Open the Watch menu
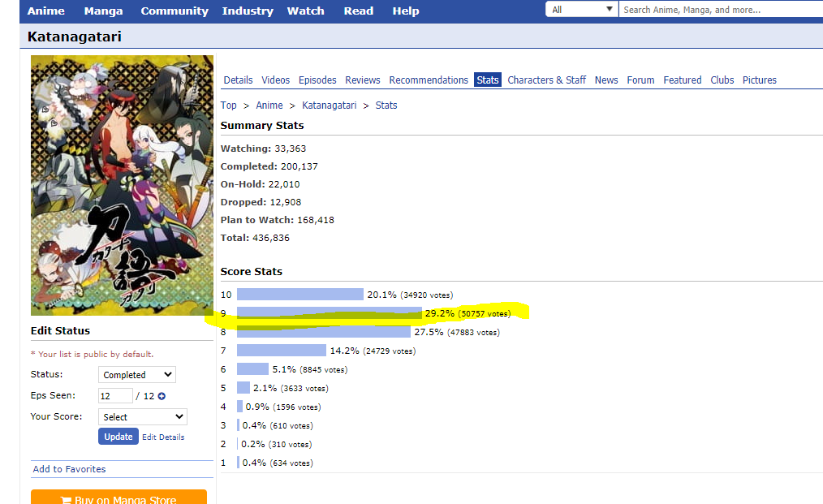Viewport: 823px width, 504px height. coord(305,11)
